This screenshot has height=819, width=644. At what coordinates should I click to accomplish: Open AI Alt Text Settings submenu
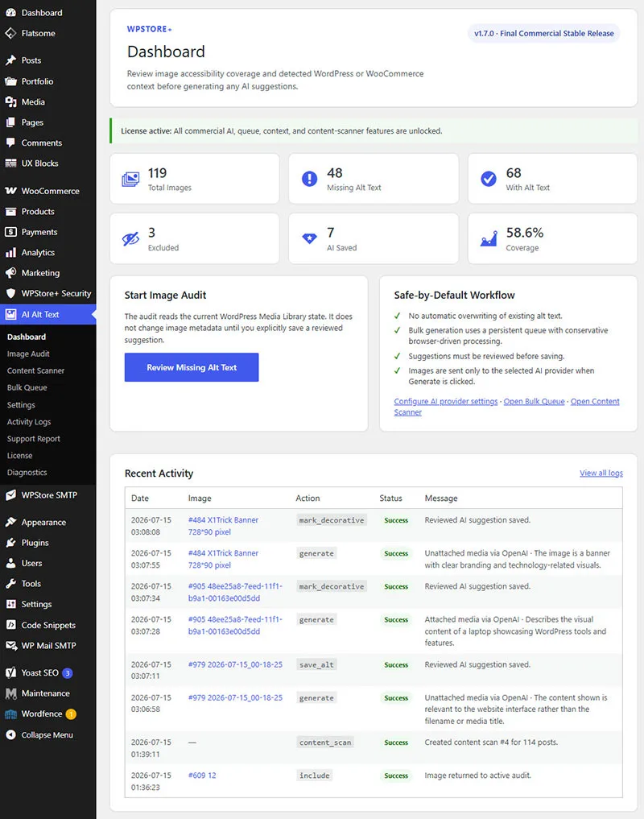pos(21,405)
